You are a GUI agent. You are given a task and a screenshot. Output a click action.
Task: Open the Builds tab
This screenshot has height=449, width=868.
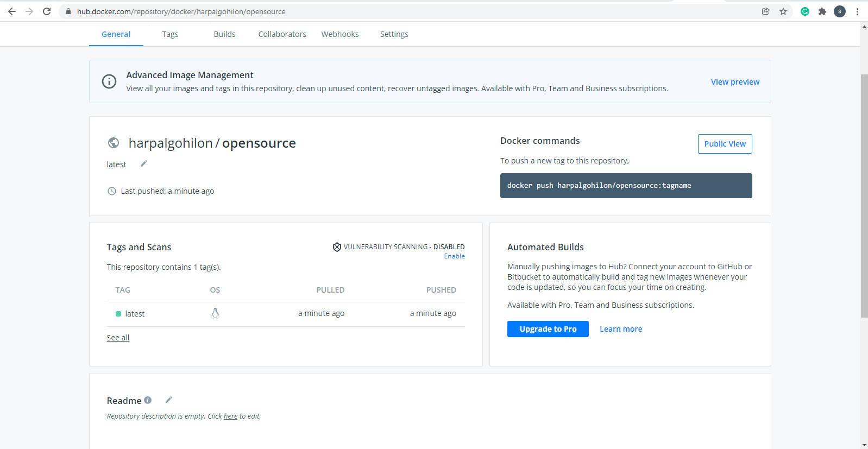(x=224, y=34)
